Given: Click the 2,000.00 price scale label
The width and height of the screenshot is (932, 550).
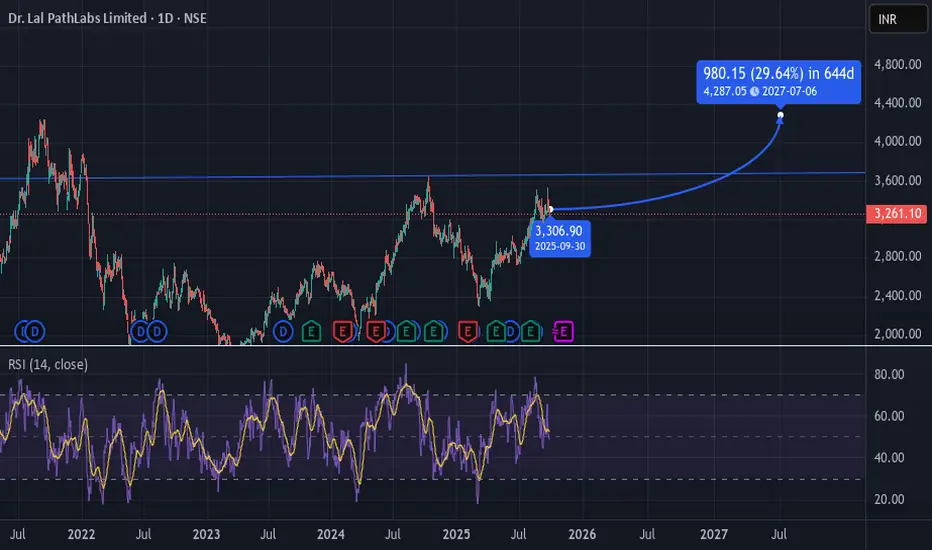Looking at the screenshot, I should coord(898,334).
